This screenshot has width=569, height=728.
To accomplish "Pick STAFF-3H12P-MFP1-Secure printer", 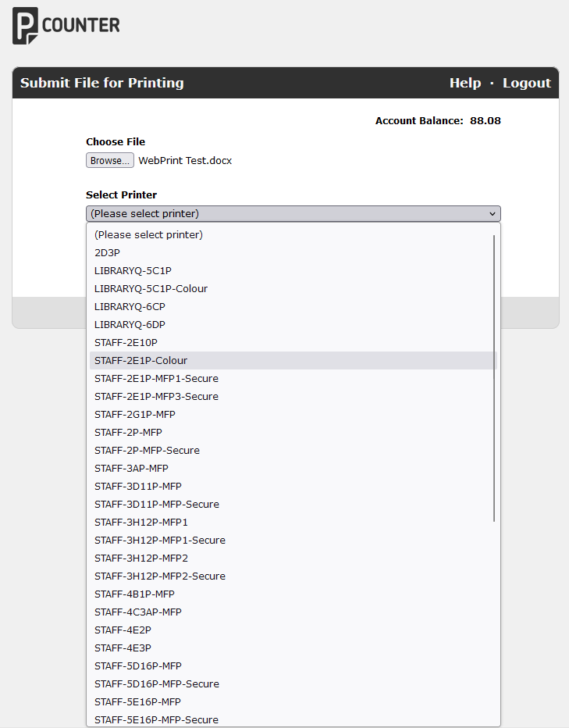I will 293,540.
